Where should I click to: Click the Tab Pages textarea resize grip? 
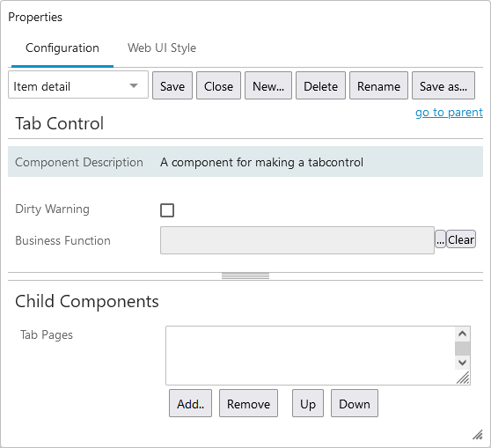[x=463, y=378]
